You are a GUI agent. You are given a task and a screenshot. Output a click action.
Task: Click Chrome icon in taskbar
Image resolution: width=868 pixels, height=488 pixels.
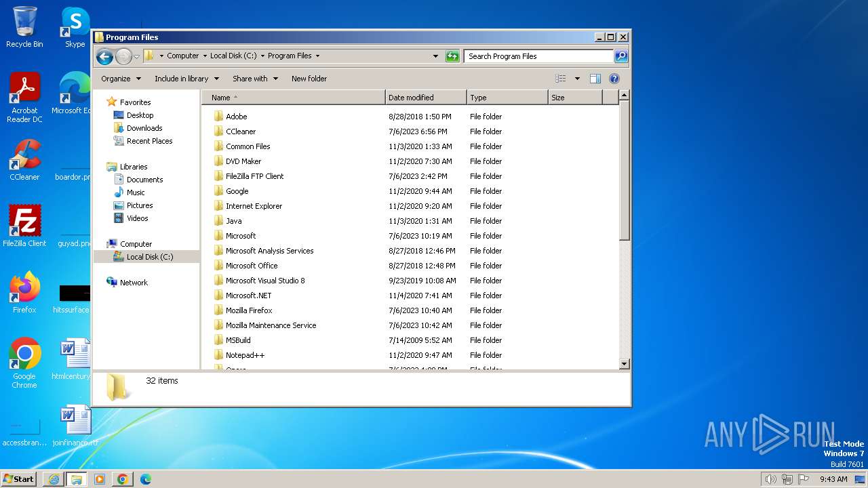[x=122, y=479]
